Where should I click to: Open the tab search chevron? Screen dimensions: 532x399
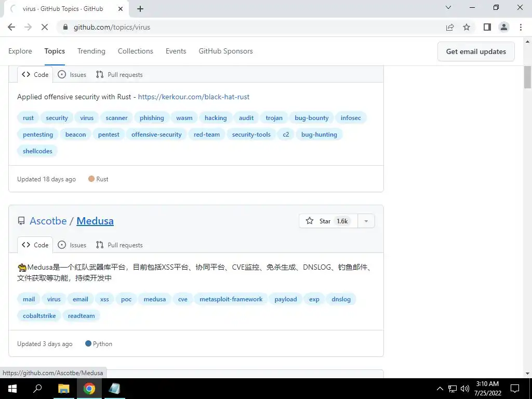point(448,7)
